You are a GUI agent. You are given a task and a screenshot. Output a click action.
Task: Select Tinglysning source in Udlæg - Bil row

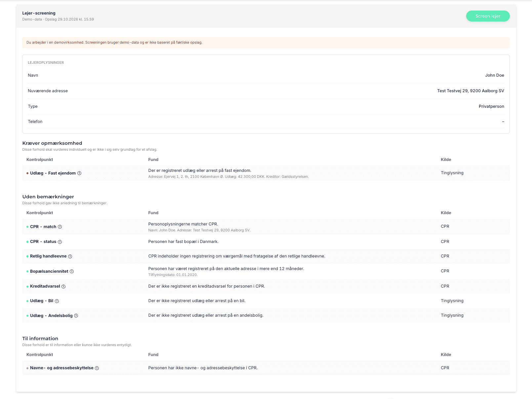point(452,301)
